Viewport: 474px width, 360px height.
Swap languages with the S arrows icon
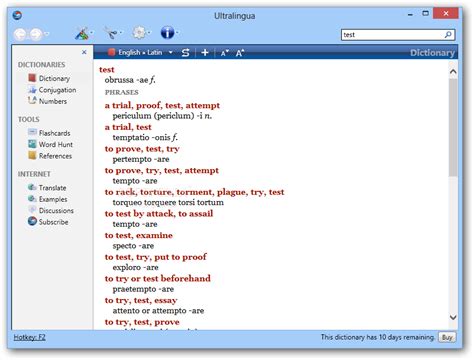pyautogui.click(x=186, y=53)
